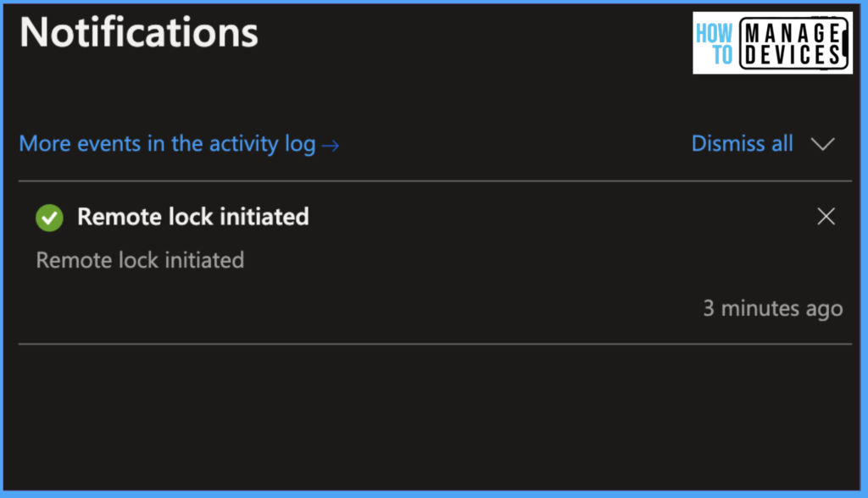Click empty area below the notification list
Image resolution: width=868 pixels, height=498 pixels.
coord(434,415)
